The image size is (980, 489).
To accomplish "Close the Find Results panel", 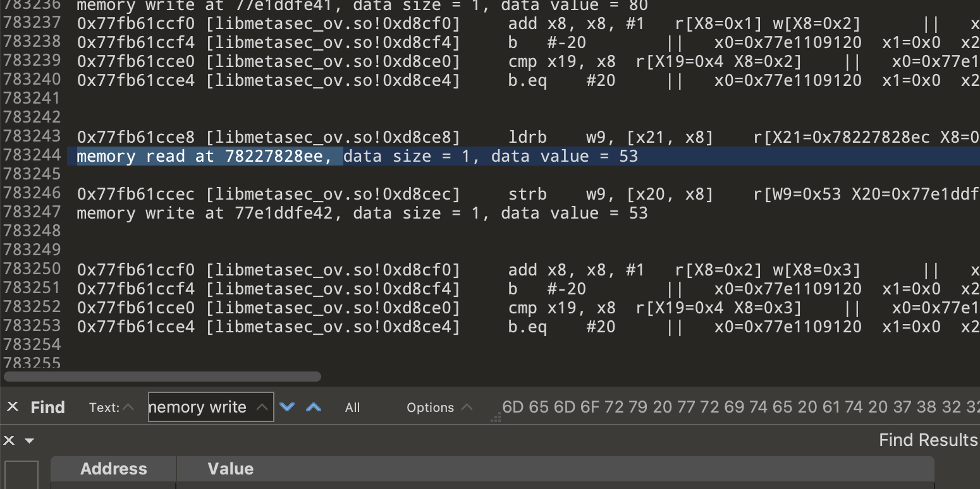I will pyautogui.click(x=10, y=440).
